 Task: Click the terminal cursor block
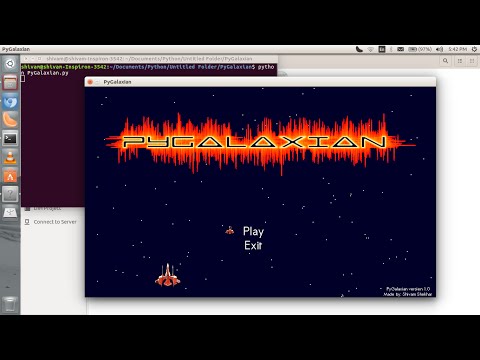point(23,79)
